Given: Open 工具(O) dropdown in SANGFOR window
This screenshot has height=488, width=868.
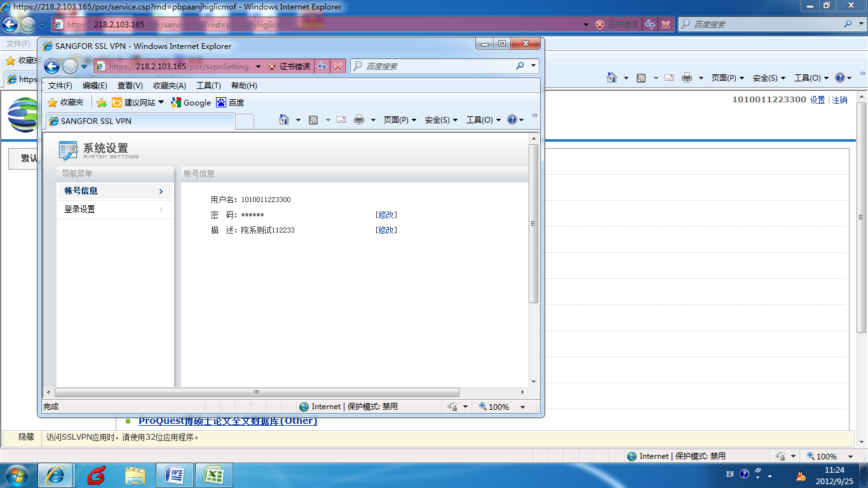Looking at the screenshot, I should tap(484, 119).
